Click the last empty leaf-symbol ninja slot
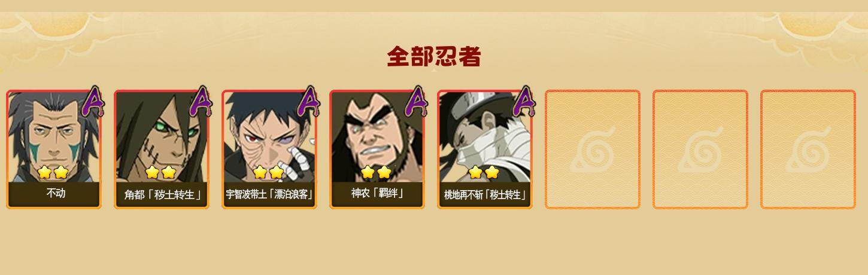868x275 pixels. (808, 149)
